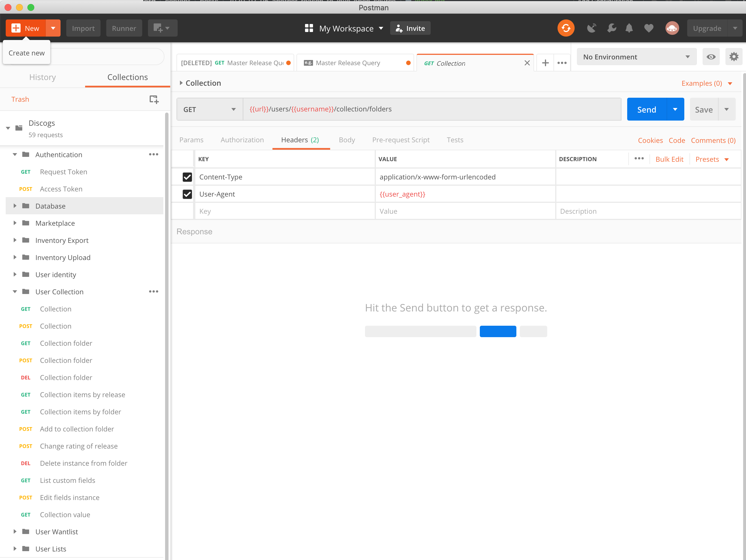Click the Postman sync/refresh icon
746x560 pixels.
565,28
